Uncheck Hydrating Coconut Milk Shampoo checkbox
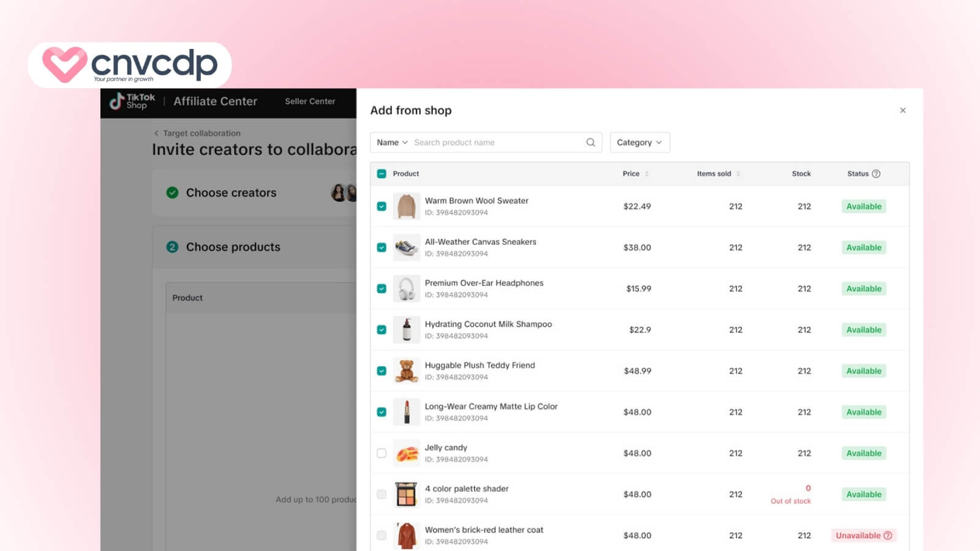The height and width of the screenshot is (551, 980). click(x=382, y=329)
